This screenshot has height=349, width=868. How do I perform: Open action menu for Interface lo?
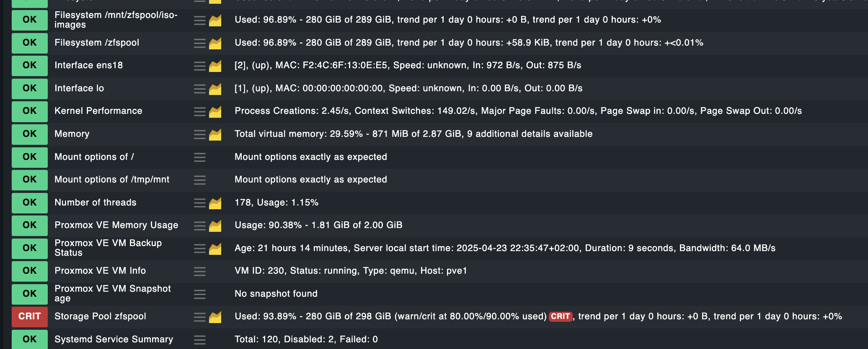[200, 89]
